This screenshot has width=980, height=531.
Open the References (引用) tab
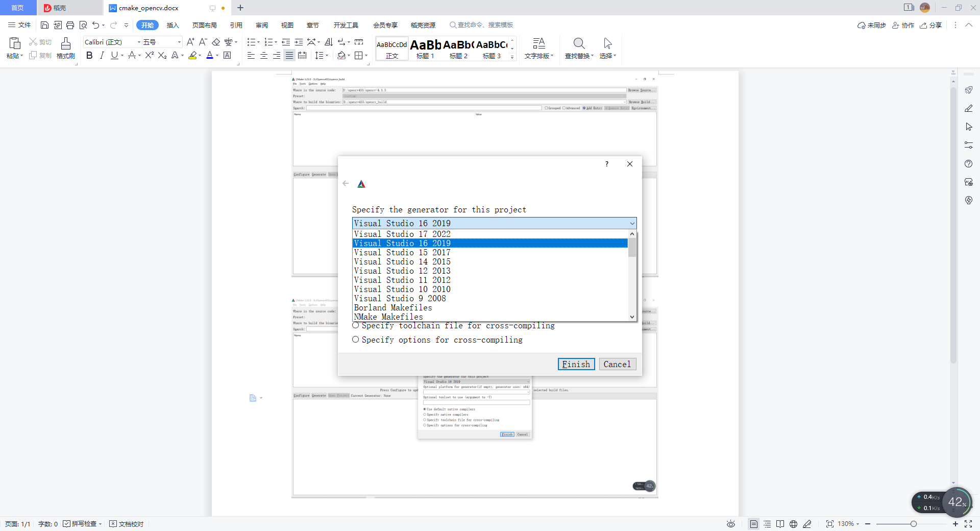(x=236, y=25)
